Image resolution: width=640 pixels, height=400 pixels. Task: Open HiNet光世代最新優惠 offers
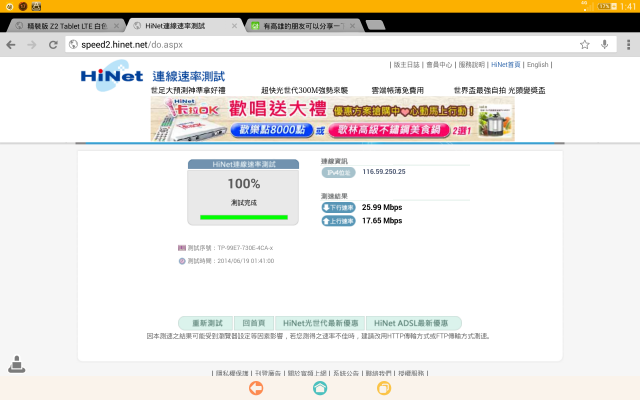pos(320,323)
